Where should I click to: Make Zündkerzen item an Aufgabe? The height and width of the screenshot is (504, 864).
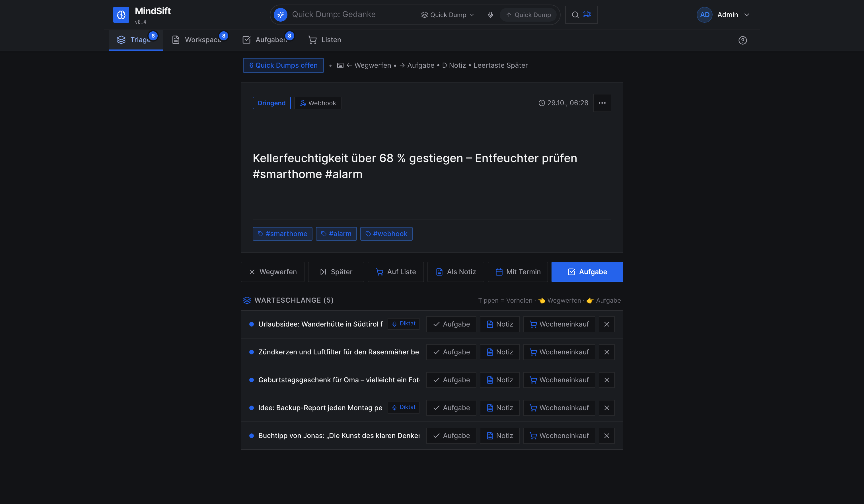451,352
